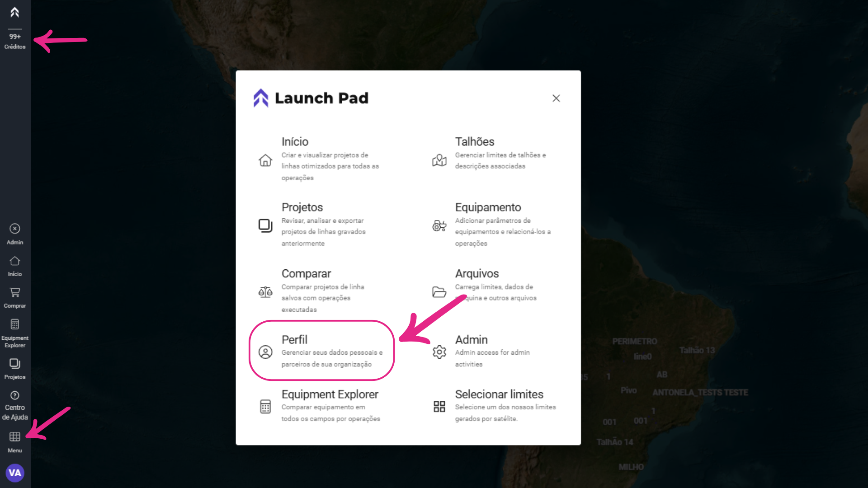
Task: Click the house icon beside Início
Action: point(265,160)
